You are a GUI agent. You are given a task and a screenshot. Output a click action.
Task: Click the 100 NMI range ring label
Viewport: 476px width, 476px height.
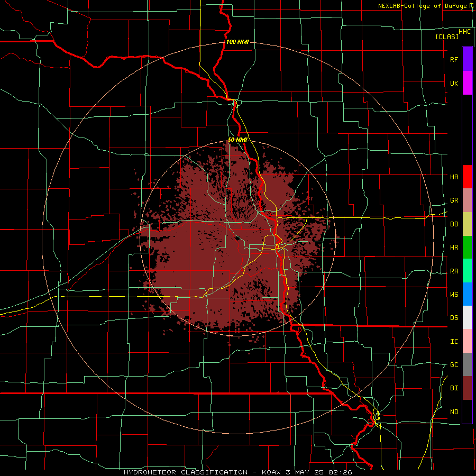click(x=237, y=42)
